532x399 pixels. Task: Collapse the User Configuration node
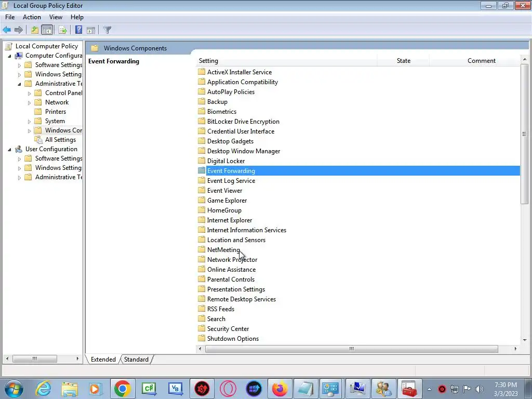coord(9,150)
